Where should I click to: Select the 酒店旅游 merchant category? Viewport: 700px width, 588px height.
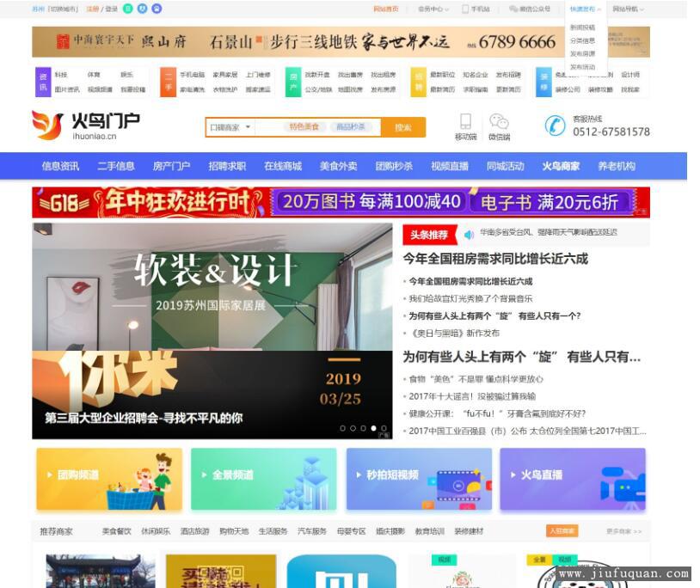click(194, 531)
